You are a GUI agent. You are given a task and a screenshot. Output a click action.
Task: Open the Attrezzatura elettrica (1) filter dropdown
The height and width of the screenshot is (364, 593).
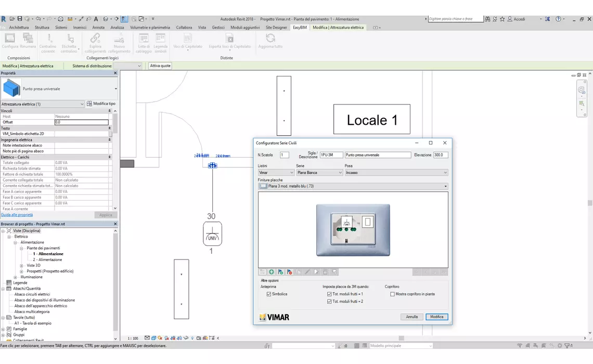point(42,104)
